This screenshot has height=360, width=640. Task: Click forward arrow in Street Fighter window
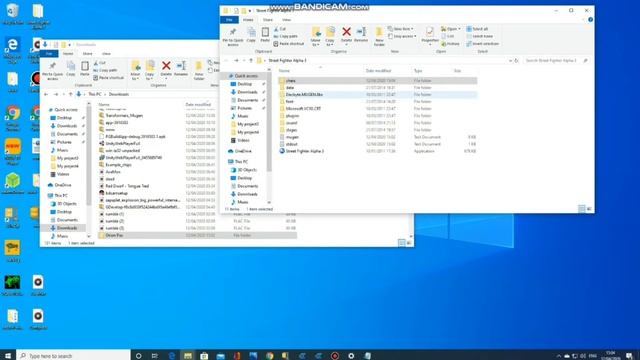point(236,60)
